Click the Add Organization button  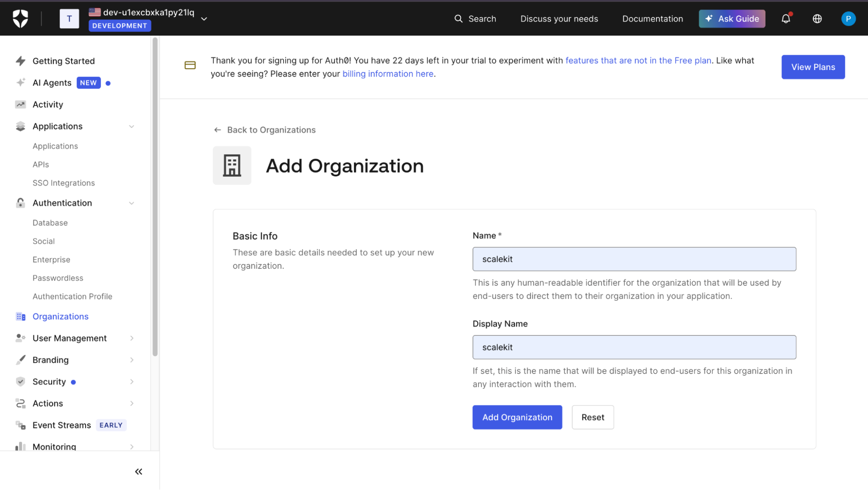coord(517,417)
